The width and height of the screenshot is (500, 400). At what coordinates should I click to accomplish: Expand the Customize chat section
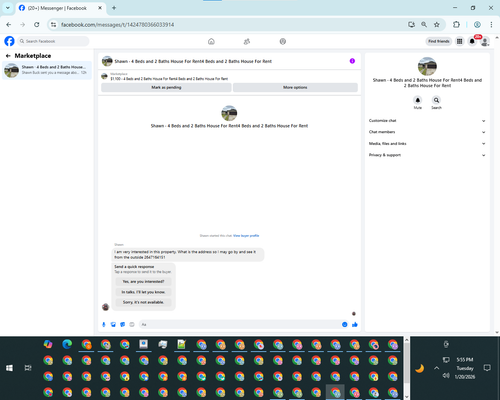(x=427, y=121)
